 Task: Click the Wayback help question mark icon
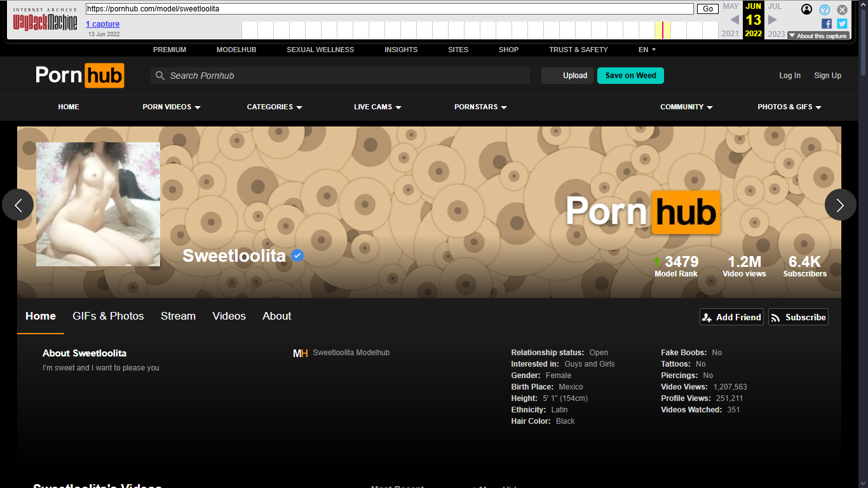pyautogui.click(x=824, y=10)
